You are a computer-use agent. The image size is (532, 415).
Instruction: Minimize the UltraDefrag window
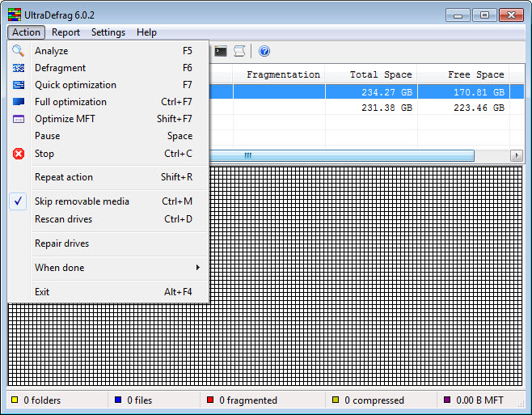458,15
